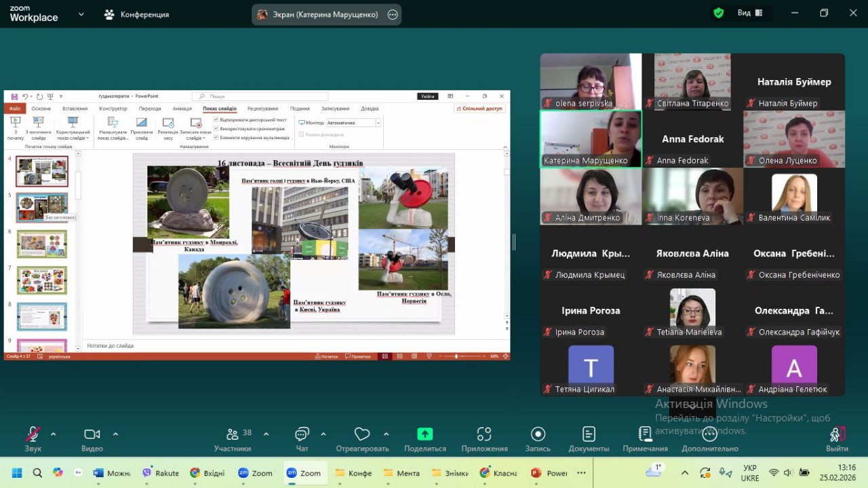Open the Чат chat panel
This screenshot has width=868, height=488.
[302, 434]
